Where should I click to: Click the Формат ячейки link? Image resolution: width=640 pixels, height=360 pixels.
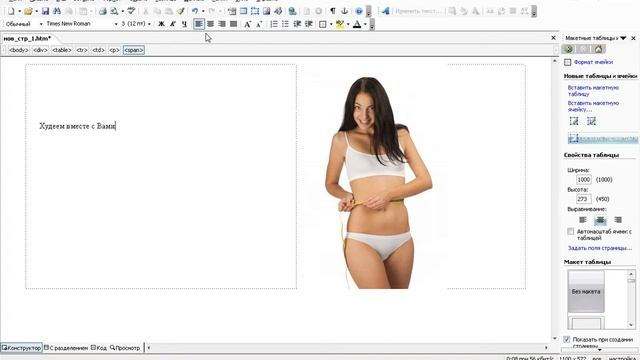tap(593, 62)
